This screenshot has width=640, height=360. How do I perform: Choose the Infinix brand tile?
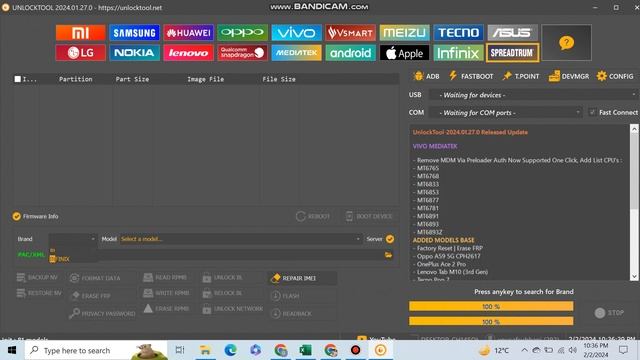458,53
